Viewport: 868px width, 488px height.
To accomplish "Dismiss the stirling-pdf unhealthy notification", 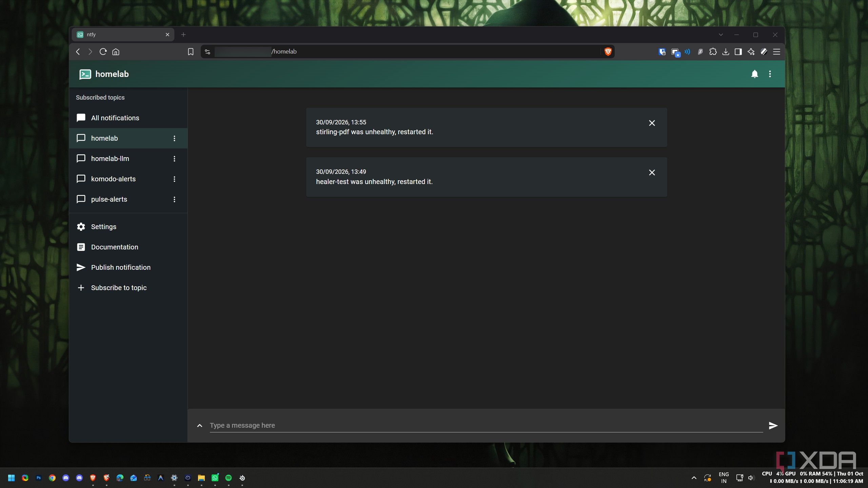I will point(652,123).
